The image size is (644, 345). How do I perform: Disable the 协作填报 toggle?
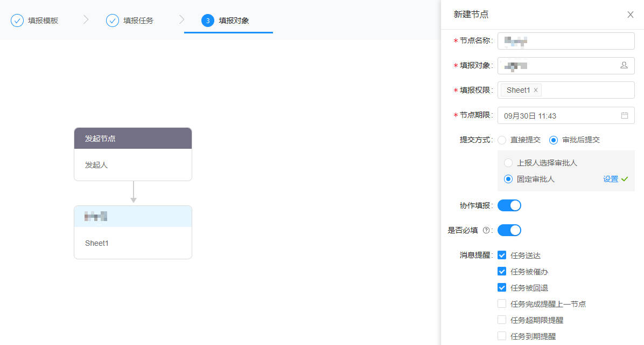point(509,205)
